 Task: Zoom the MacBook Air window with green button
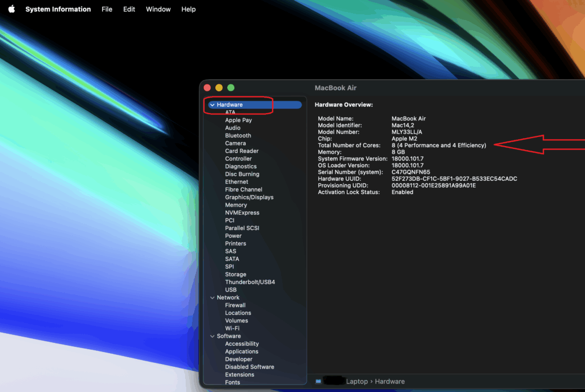[x=231, y=88]
